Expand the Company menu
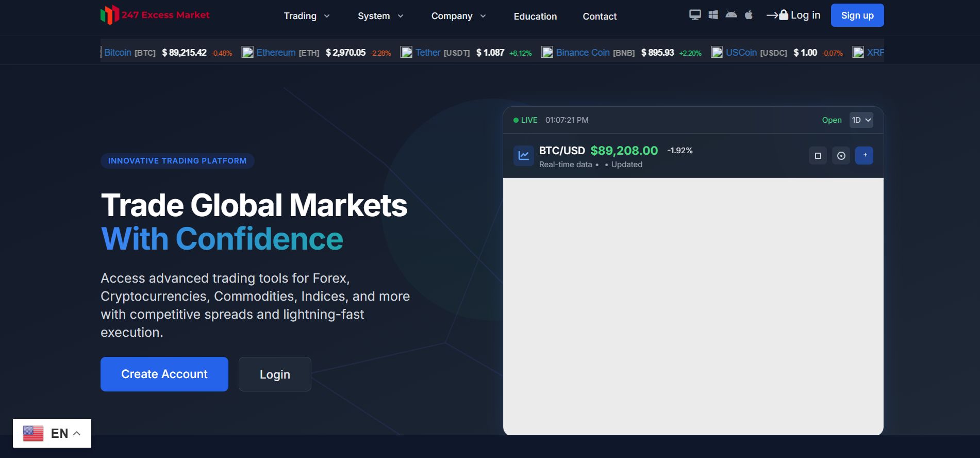 tap(458, 16)
